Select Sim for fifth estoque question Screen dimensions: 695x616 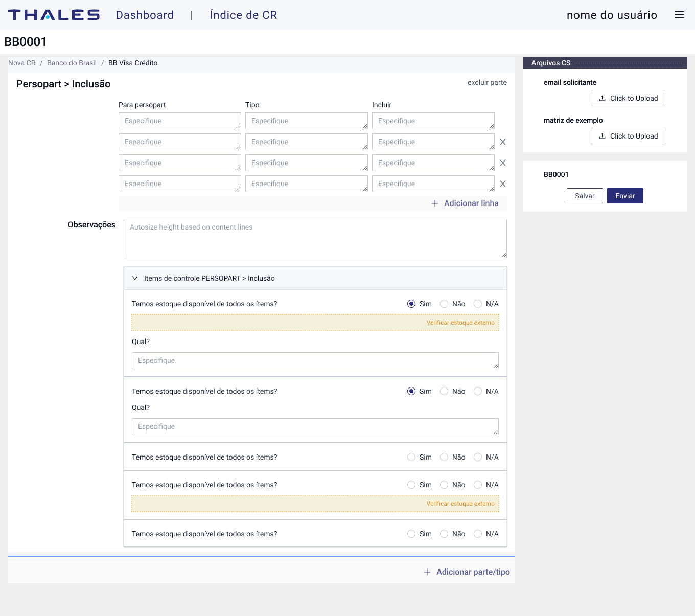coord(411,534)
